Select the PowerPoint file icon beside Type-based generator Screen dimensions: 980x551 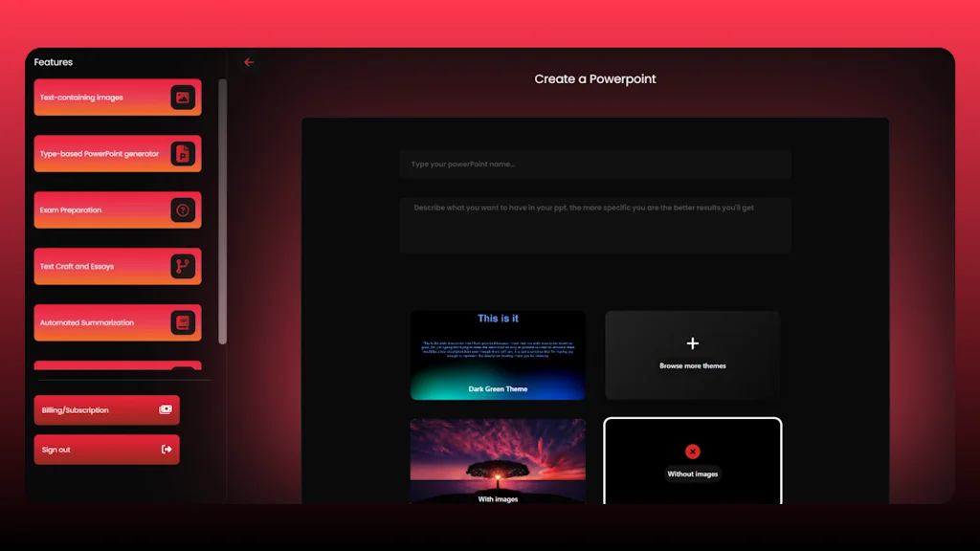click(182, 153)
